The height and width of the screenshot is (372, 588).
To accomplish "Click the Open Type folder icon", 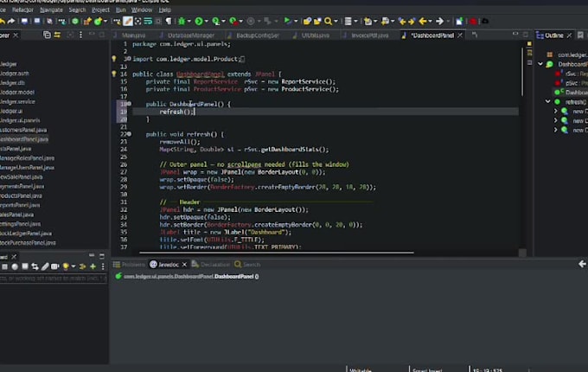I will (307, 22).
